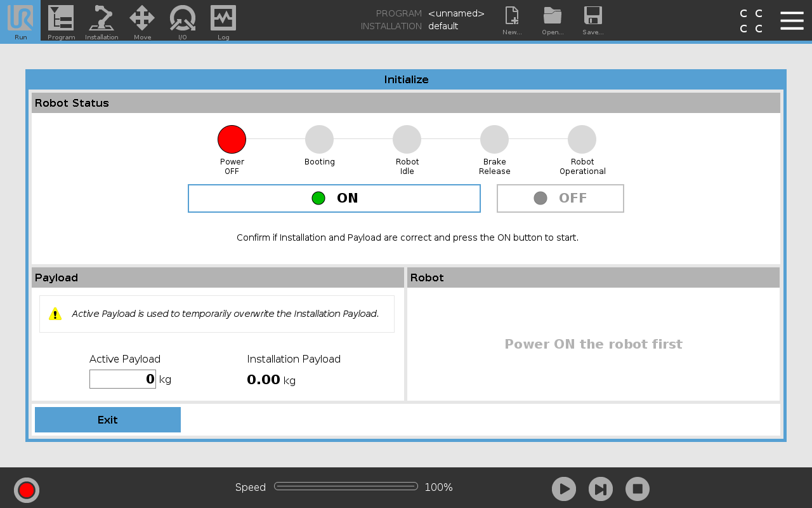The width and height of the screenshot is (812, 508).
Task: Open the I/O tab
Action: pos(183,20)
